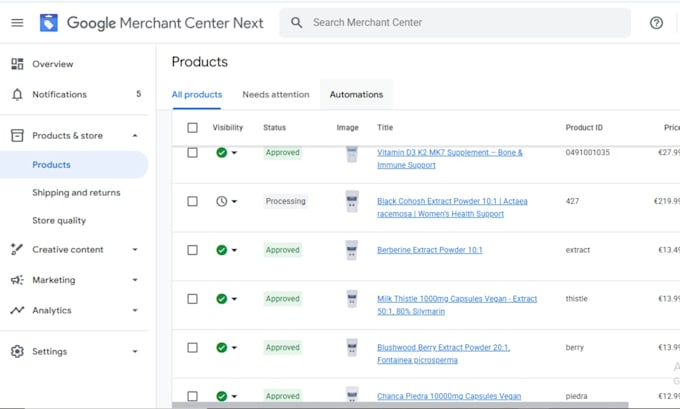Open Berberine Extract Powder 10:1 link

tap(430, 250)
